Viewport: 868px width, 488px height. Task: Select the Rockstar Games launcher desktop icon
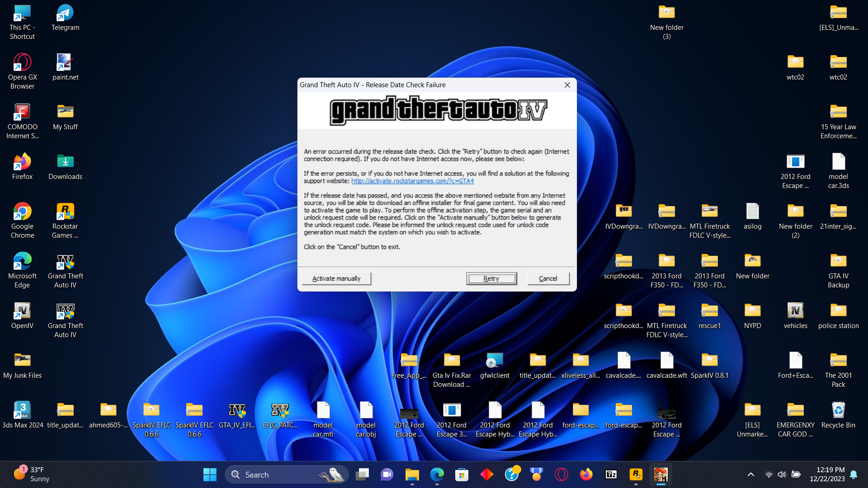(65, 212)
